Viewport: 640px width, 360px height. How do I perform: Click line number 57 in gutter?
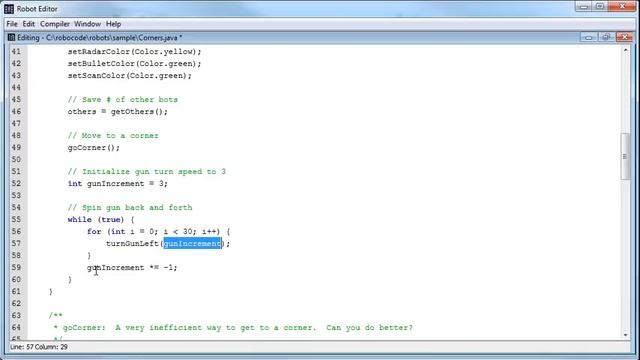pyautogui.click(x=16, y=244)
